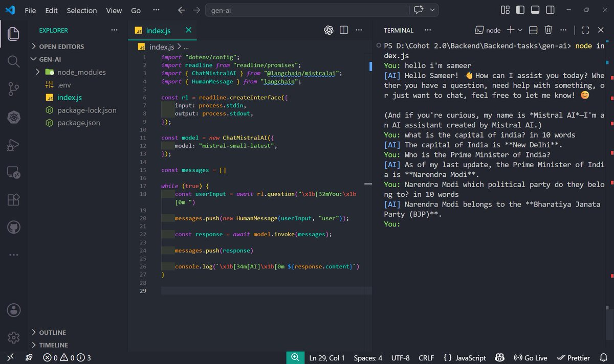Open the Accounts menu icon
This screenshot has width=614, height=364.
click(14, 310)
